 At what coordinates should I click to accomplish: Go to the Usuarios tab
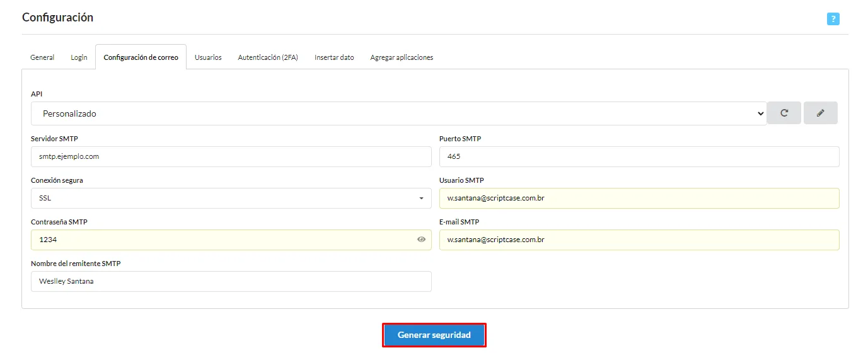(208, 57)
